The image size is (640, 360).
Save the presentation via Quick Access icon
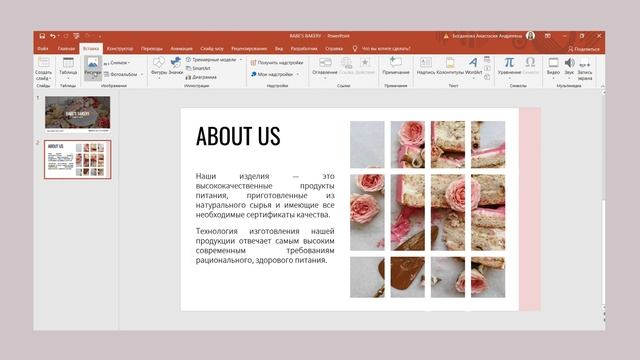(x=42, y=36)
